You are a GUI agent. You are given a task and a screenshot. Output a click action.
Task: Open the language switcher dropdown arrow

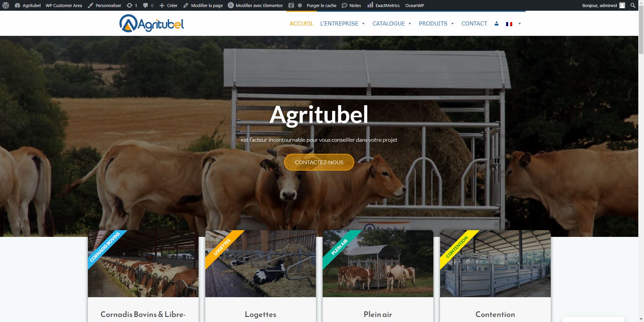520,24
